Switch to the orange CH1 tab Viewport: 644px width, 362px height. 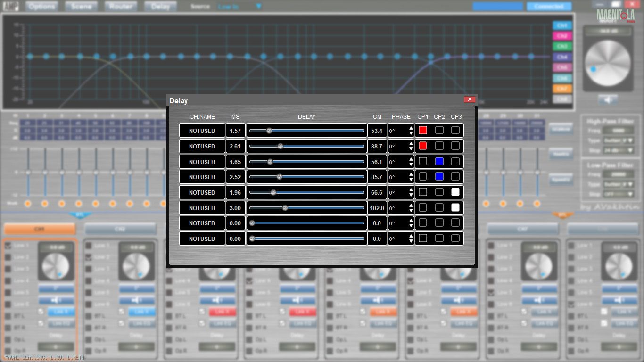40,229
